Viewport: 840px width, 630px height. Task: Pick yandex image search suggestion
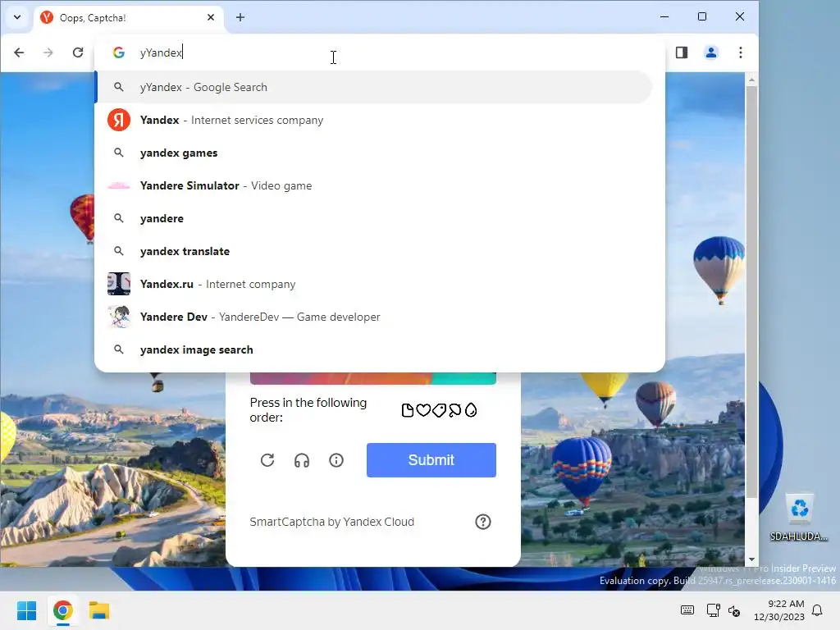pos(373,349)
